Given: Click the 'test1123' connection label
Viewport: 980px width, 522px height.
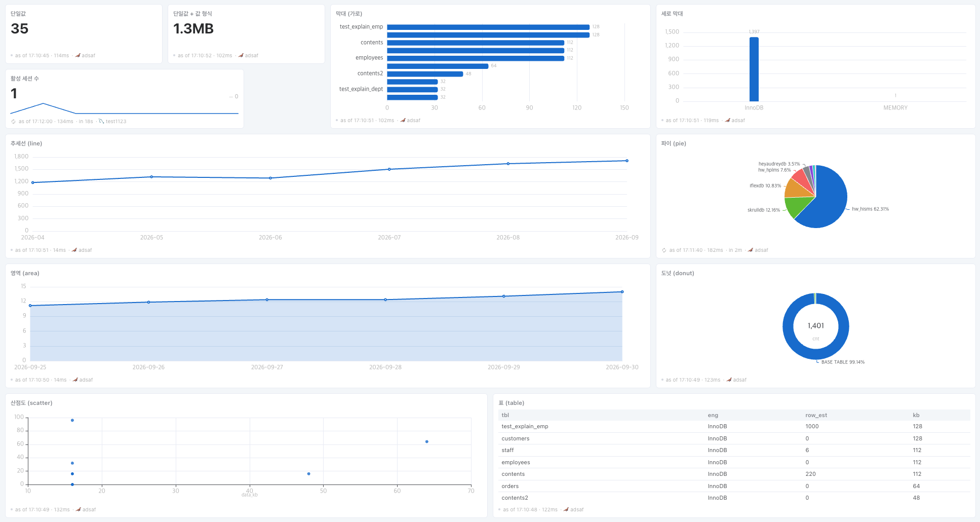Looking at the screenshot, I should coord(116,122).
